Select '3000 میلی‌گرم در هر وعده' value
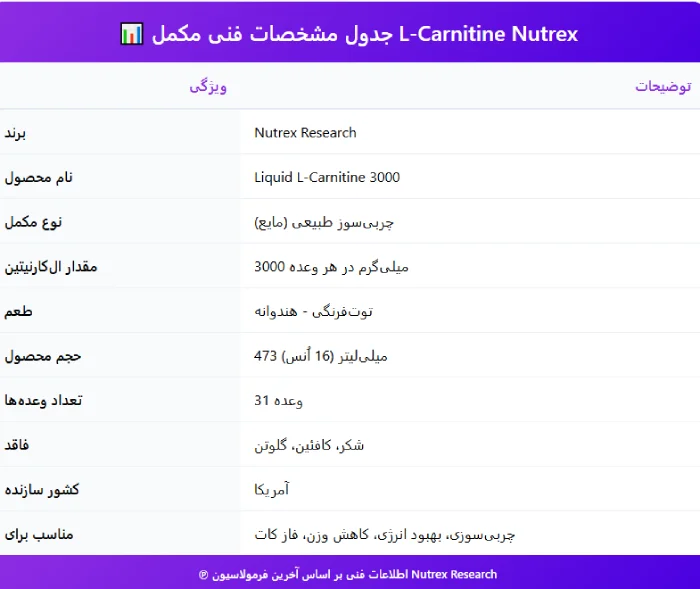Viewport: 700px width, 589px height. [x=331, y=267]
